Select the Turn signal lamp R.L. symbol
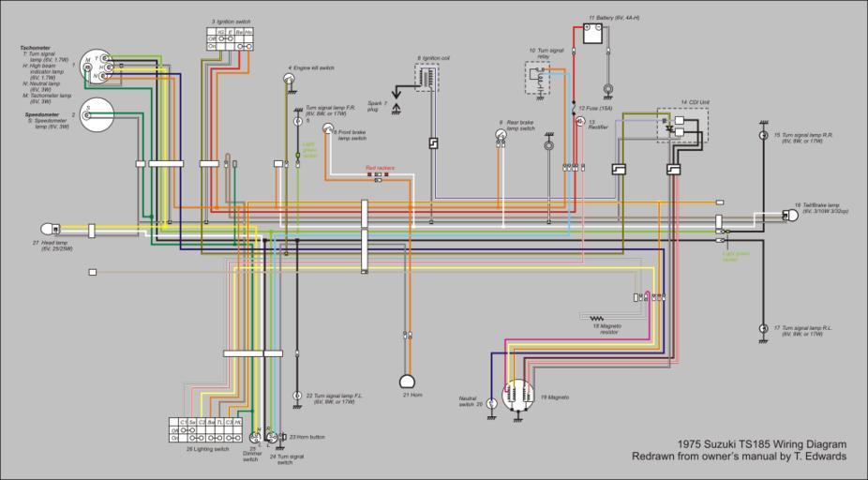 coord(764,328)
